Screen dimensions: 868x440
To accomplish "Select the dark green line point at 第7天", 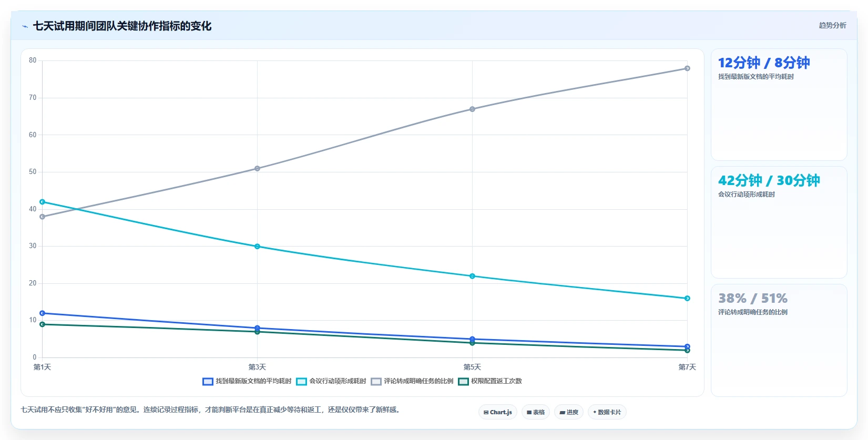I will [687, 351].
